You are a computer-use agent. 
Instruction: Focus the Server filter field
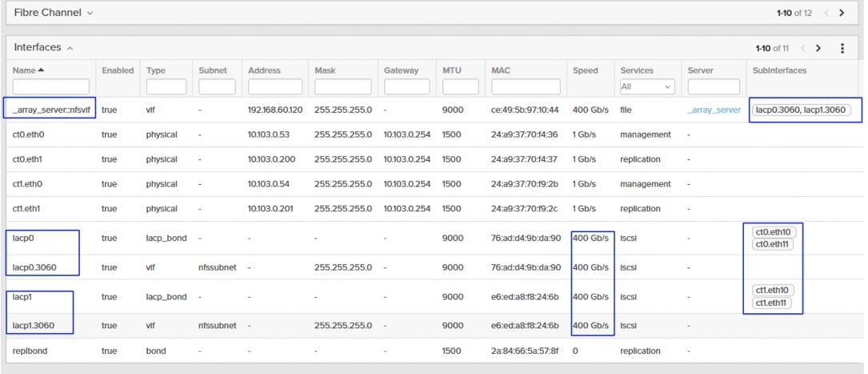click(714, 86)
